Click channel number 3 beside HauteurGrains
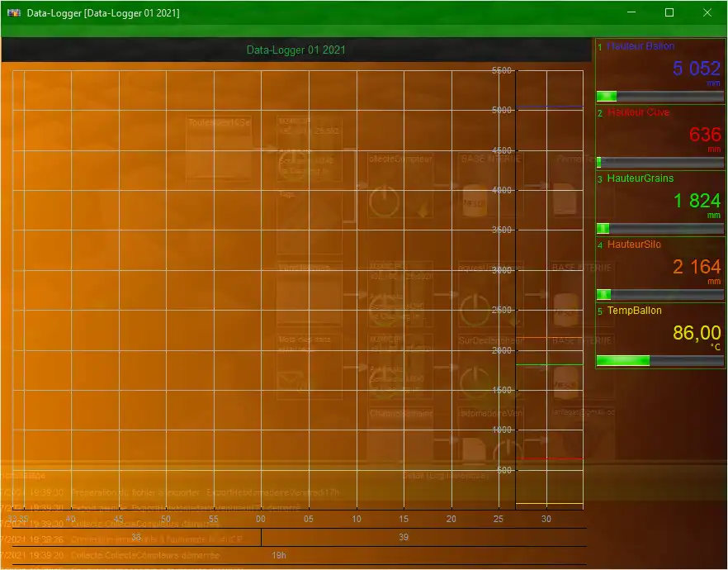Screen dimensions: 728x570 tap(600, 179)
